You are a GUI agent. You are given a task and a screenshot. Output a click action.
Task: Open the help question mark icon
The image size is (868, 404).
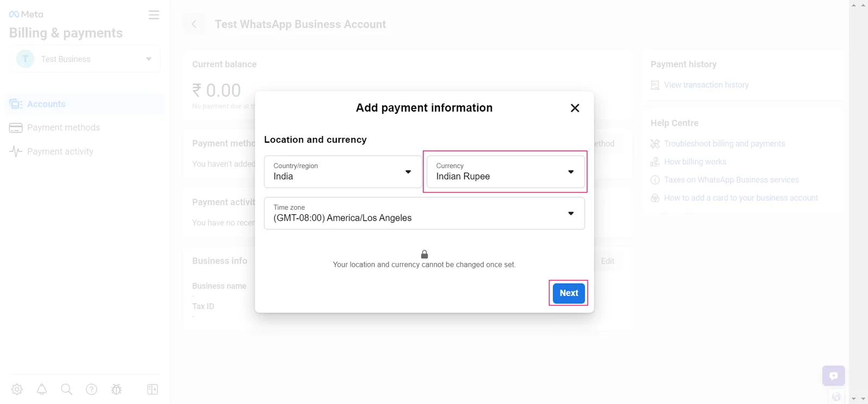pos(92,389)
